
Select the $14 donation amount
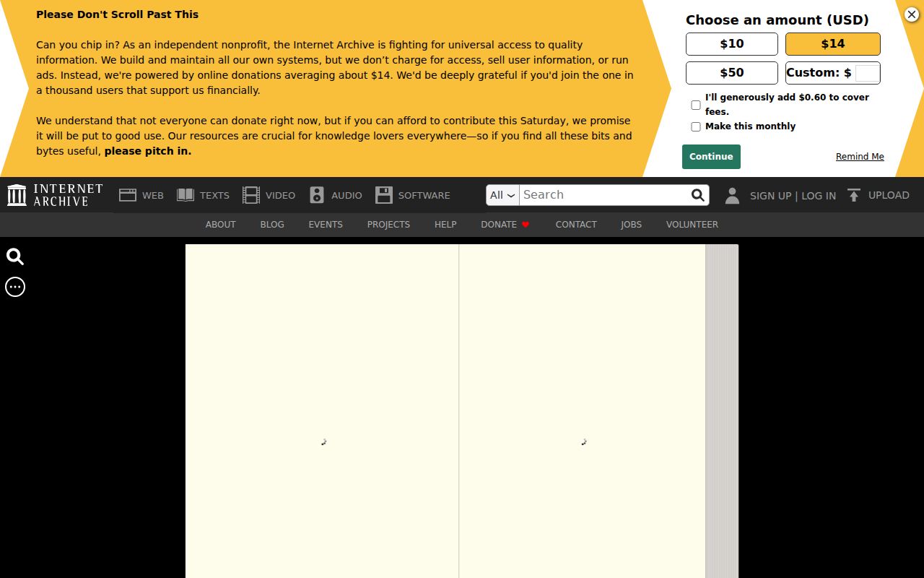coord(833,44)
